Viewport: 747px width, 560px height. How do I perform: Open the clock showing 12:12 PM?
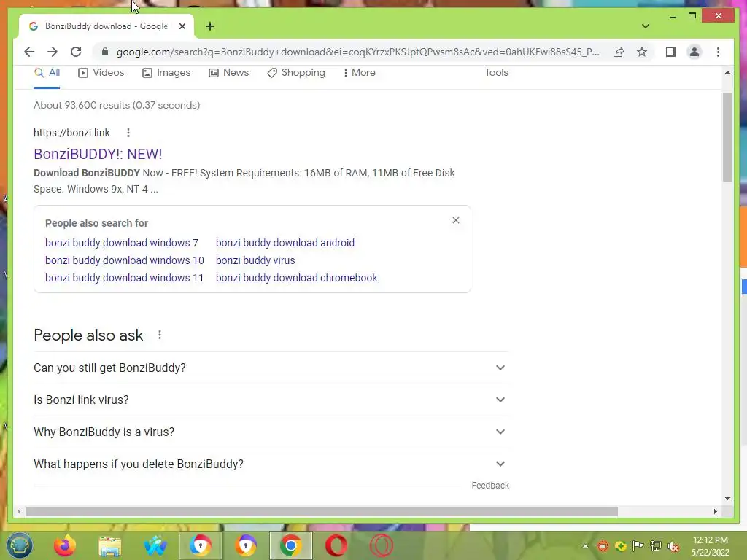pyautogui.click(x=711, y=546)
